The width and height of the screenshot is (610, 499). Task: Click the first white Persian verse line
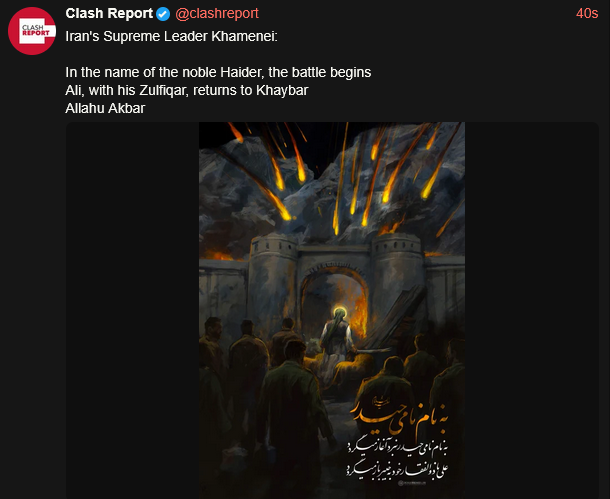(x=397, y=448)
